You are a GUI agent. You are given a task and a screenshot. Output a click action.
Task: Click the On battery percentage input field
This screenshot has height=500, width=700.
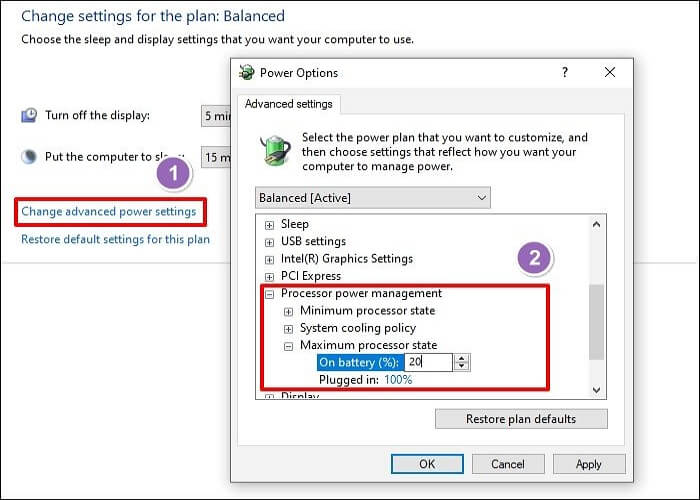[428, 362]
